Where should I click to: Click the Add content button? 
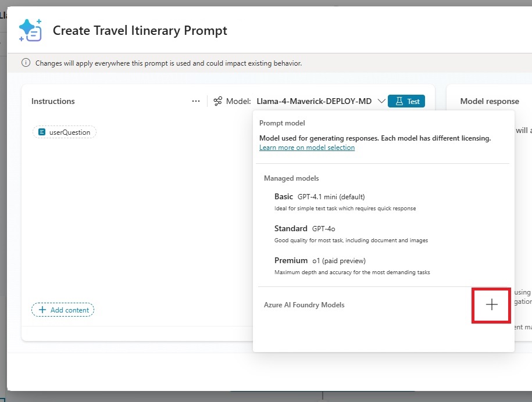click(x=63, y=310)
